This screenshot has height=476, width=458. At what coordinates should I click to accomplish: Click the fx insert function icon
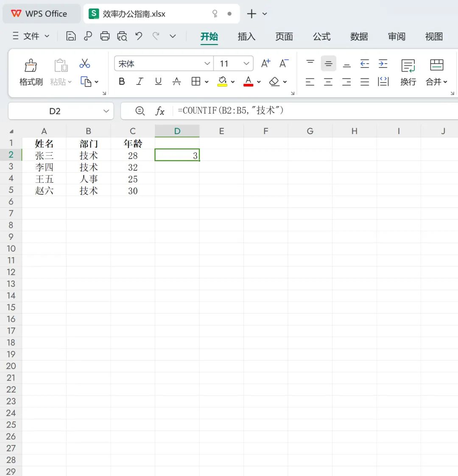tap(160, 111)
